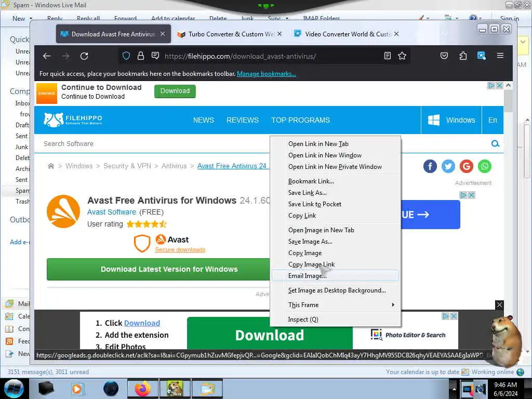Open NEWS in FileHippo navigation
The height and width of the screenshot is (399, 532).
(204, 120)
